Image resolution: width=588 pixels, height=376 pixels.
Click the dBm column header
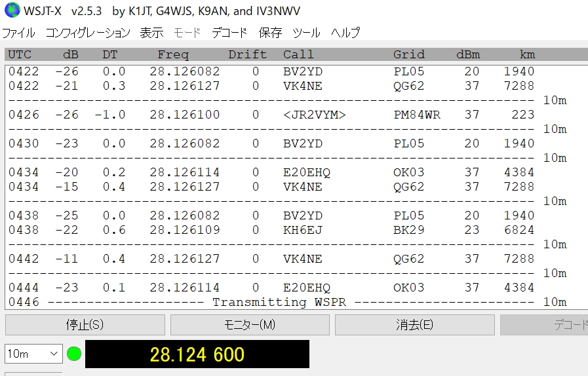pos(468,55)
